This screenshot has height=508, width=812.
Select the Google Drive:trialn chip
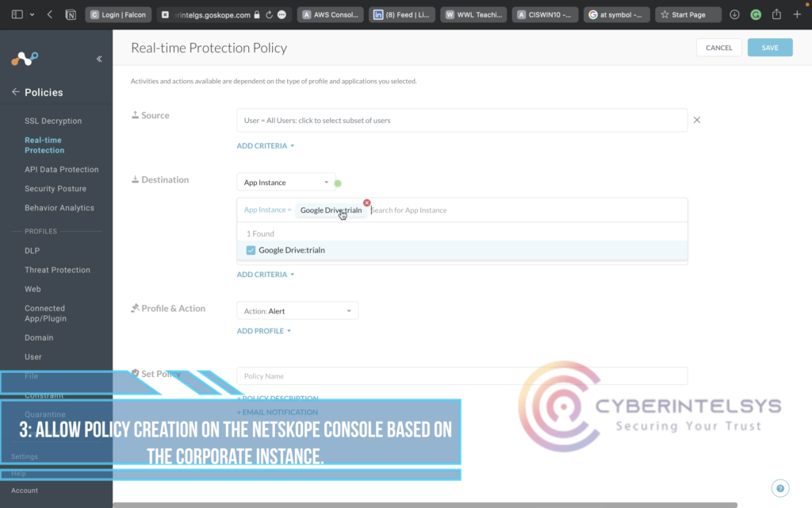(x=331, y=210)
